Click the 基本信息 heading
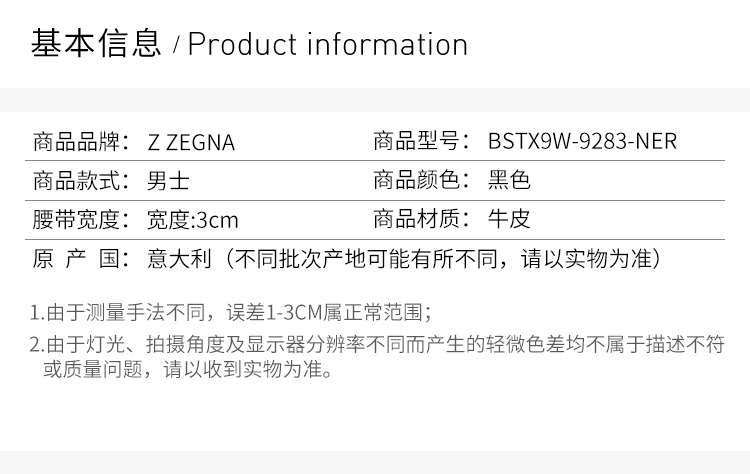 coord(96,45)
